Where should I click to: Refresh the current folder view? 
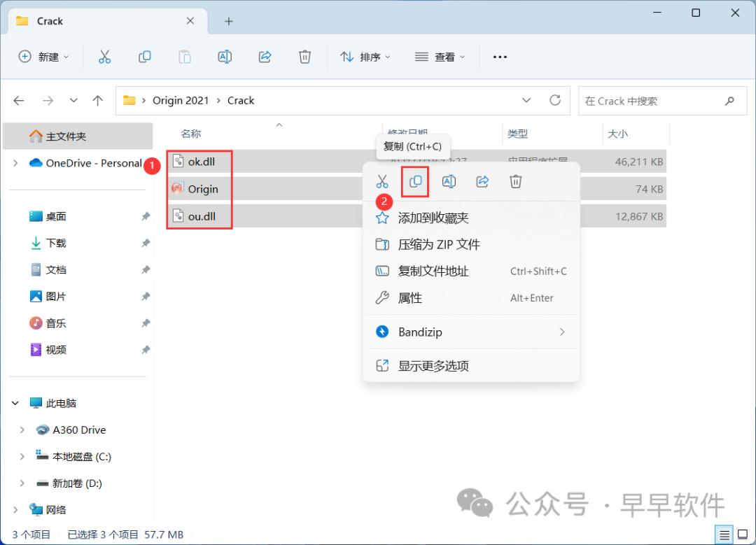[556, 100]
